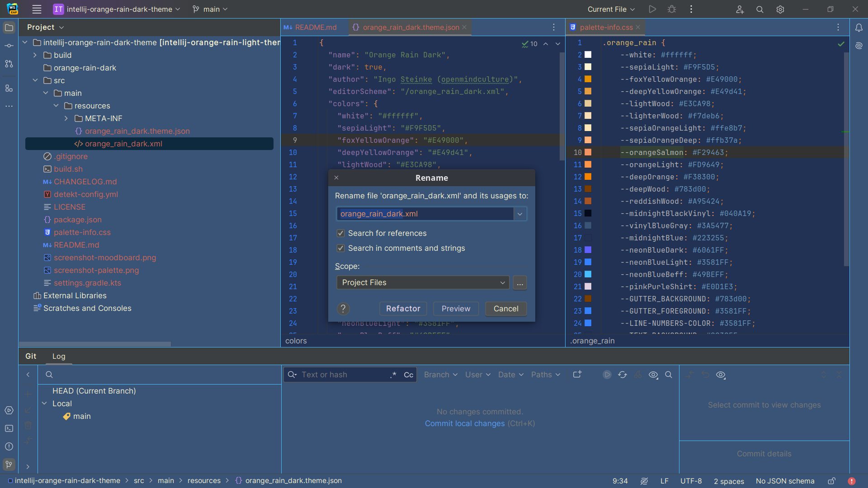Click the orangeSalmon color swatch in gutter

tap(588, 152)
